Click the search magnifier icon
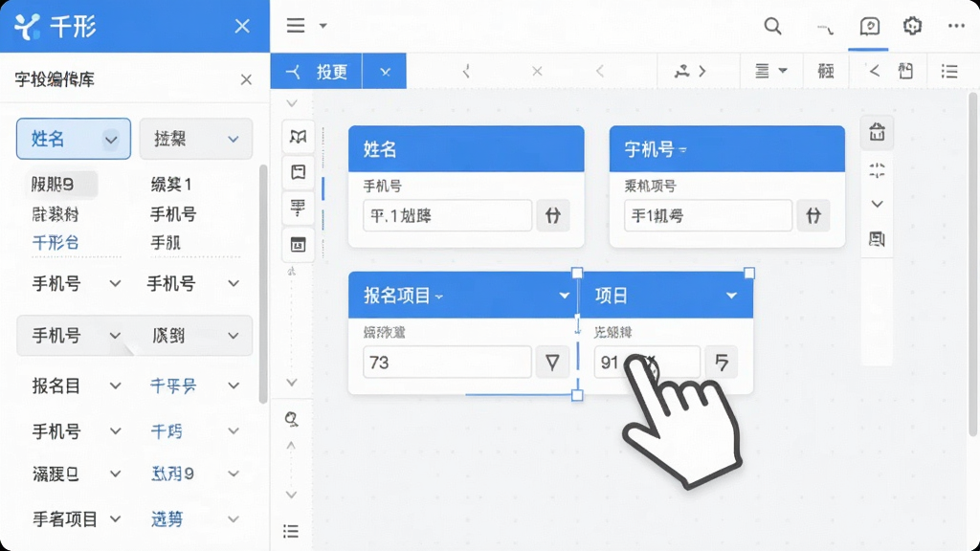 click(773, 26)
